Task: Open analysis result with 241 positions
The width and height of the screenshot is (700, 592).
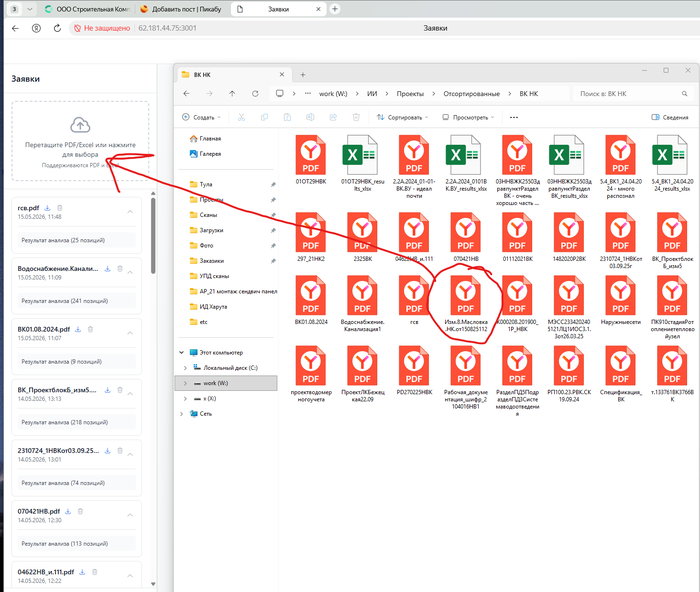Action: pos(76,301)
